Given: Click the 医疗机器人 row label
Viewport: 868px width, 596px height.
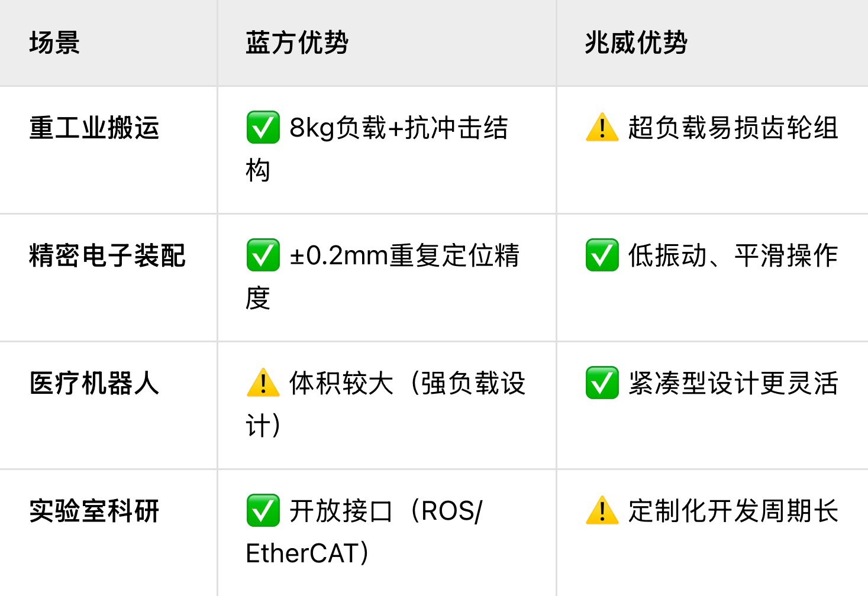Looking at the screenshot, I should [x=94, y=383].
